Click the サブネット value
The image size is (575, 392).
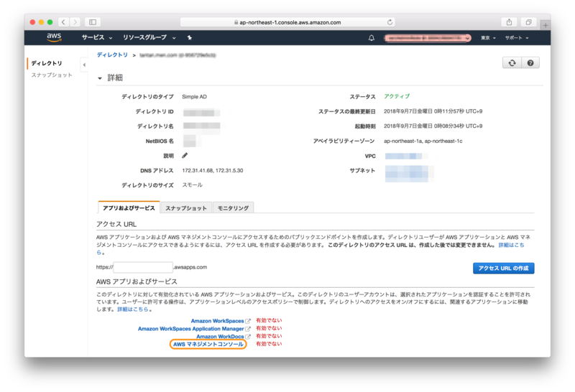[x=409, y=174]
